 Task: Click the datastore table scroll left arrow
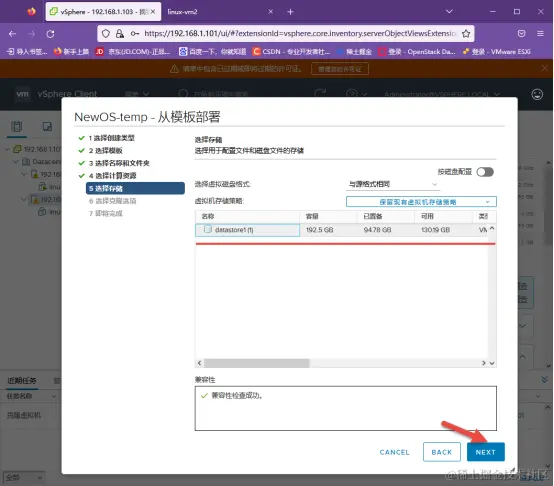(x=200, y=363)
